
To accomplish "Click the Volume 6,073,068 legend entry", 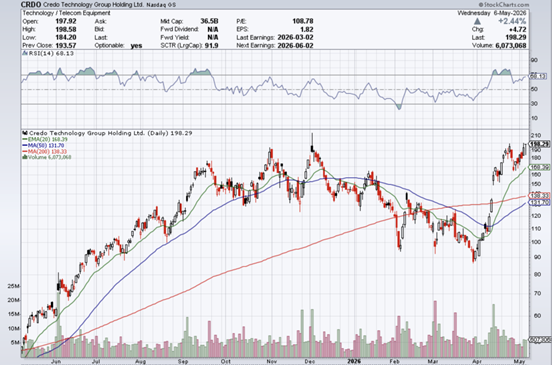I will click(47, 157).
